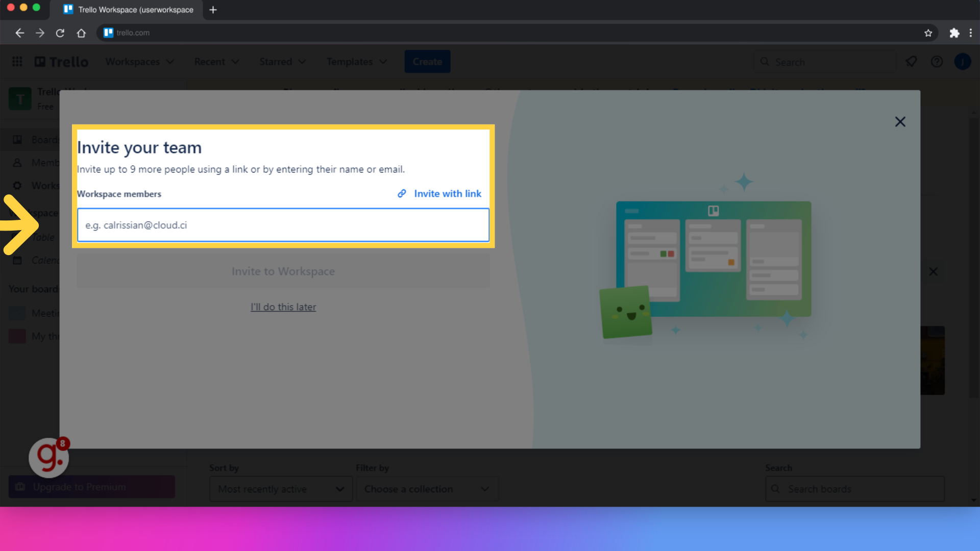Click the link icon beside Invite with link

402,193
